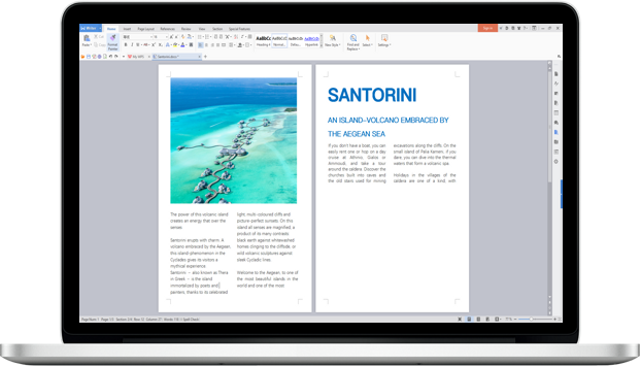The height and width of the screenshot is (366, 640).
Task: Switch to the Home ribbon tab
Action: pos(111,29)
